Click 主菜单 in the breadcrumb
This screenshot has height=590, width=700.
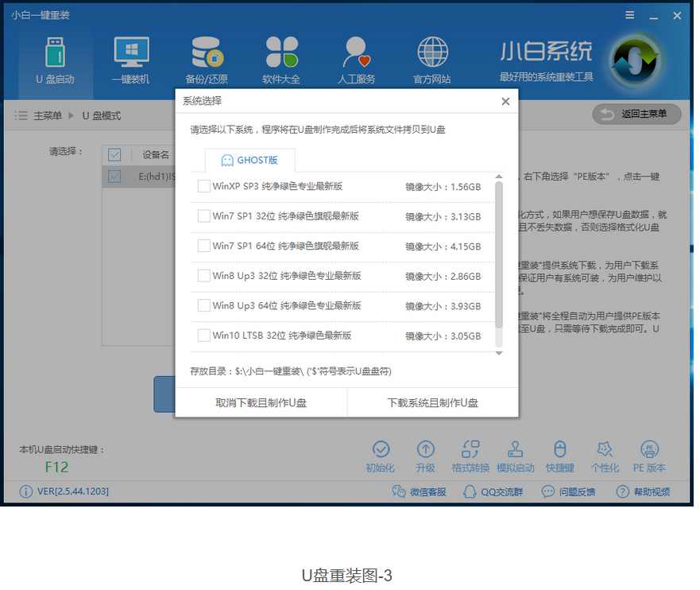pos(47,116)
